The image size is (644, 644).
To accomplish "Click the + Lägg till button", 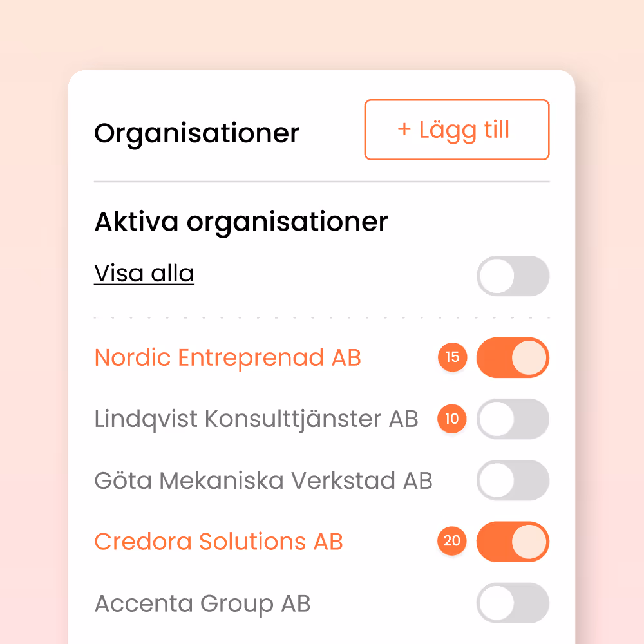I will pyautogui.click(x=457, y=129).
